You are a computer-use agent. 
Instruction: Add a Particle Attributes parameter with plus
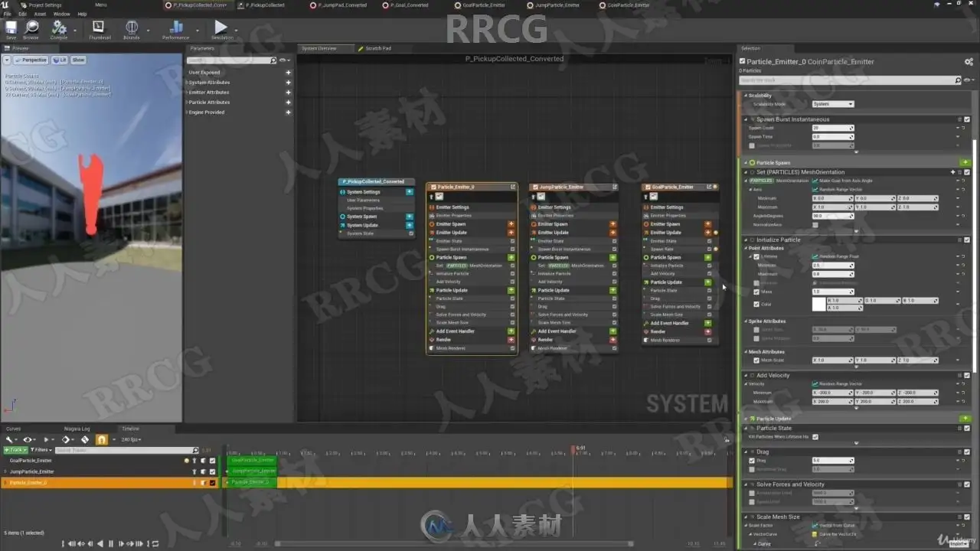click(289, 103)
